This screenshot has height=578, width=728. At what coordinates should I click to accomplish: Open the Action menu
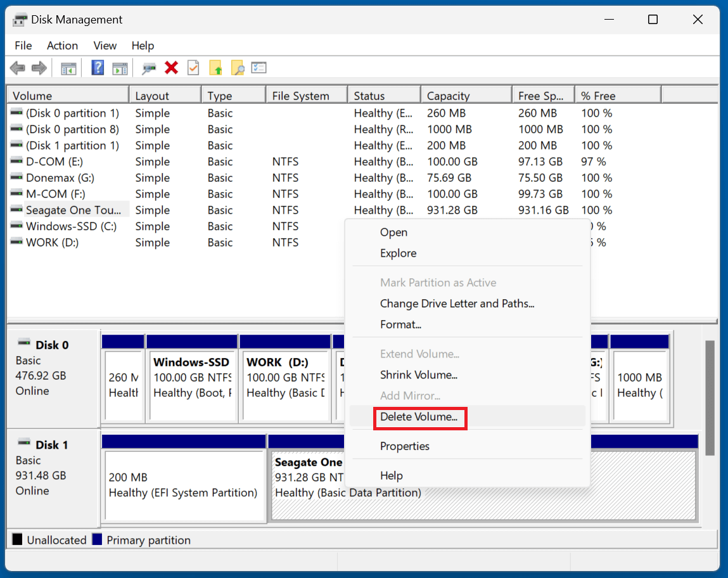(x=62, y=46)
